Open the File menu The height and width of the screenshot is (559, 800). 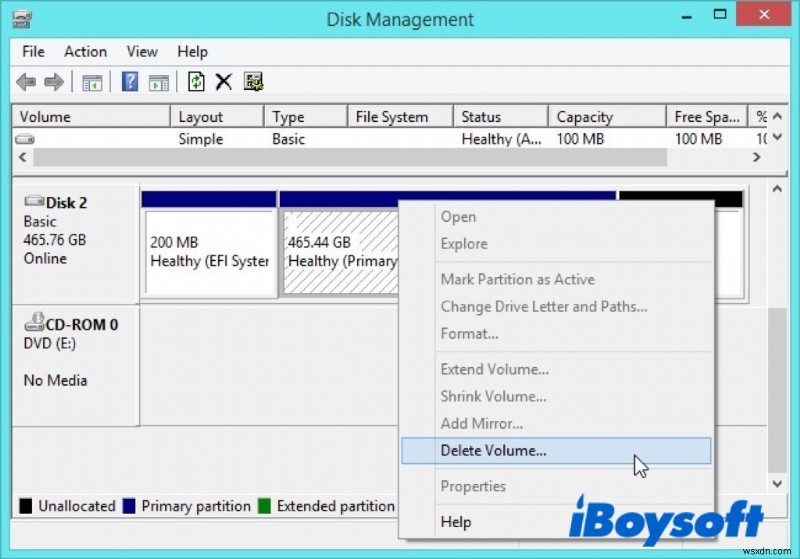coord(34,52)
